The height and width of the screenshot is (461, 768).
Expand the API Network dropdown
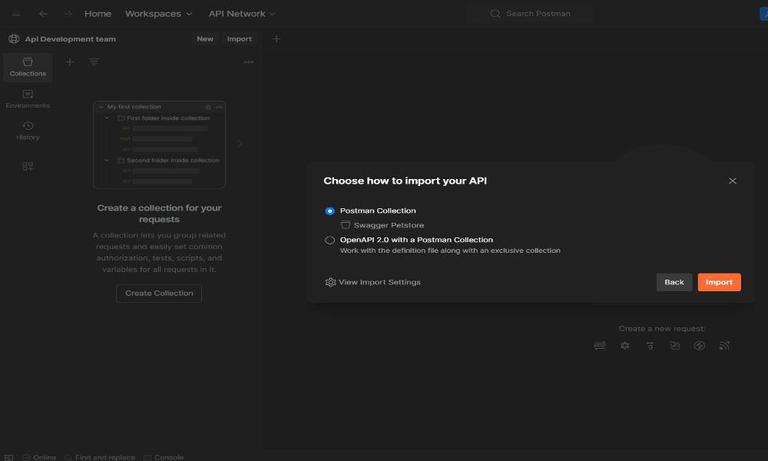[x=242, y=14]
